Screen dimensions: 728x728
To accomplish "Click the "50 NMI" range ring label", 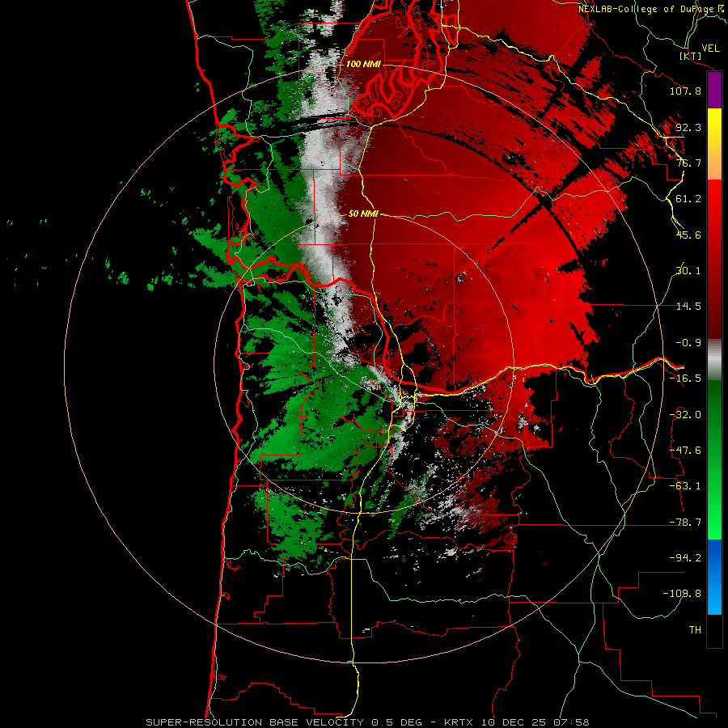I will pos(363,214).
